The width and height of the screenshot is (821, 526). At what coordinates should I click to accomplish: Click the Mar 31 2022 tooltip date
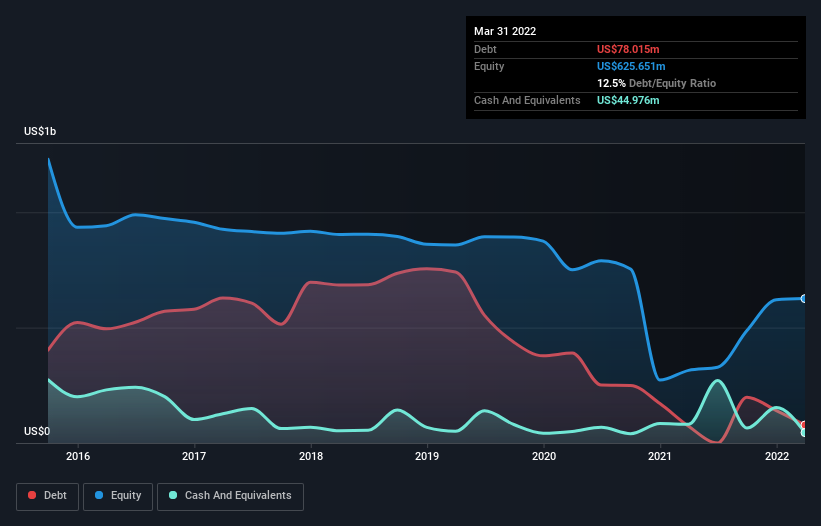coord(505,31)
